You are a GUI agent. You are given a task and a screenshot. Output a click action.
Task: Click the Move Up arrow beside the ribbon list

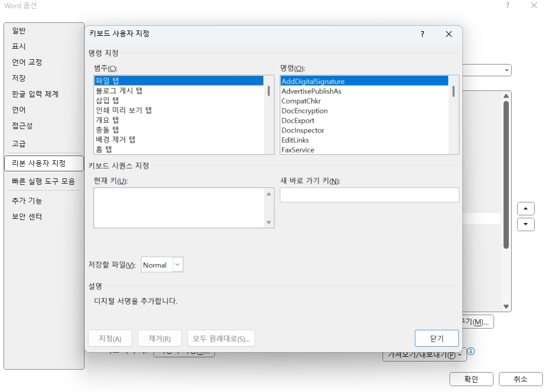pos(525,208)
